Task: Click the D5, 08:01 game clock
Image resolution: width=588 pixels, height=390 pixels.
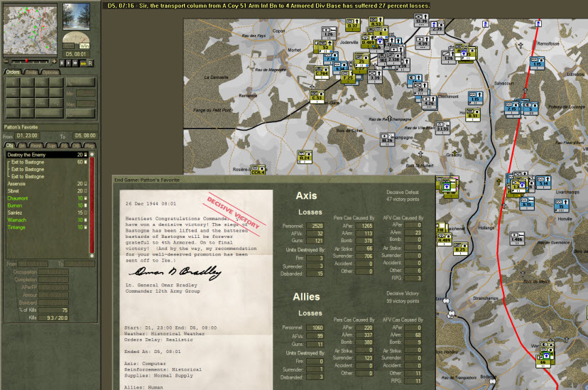Action: (x=75, y=54)
